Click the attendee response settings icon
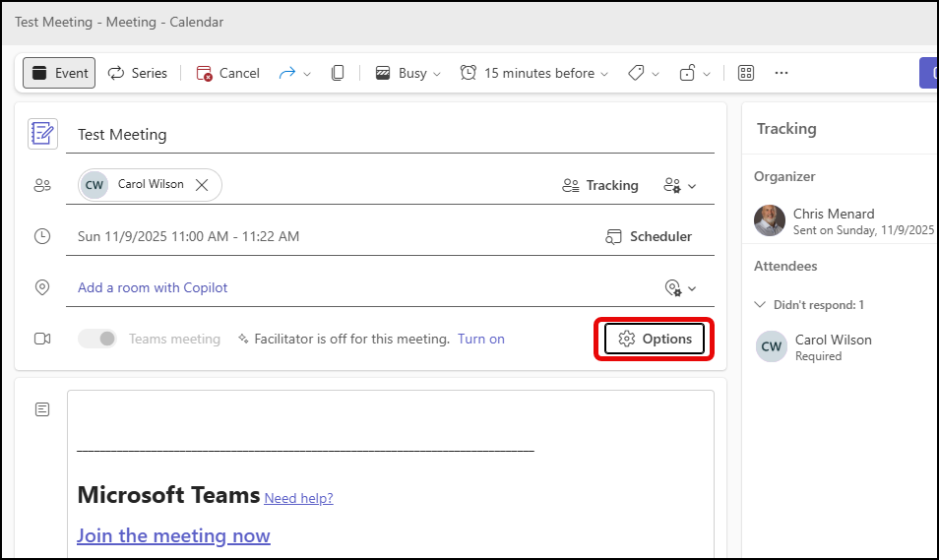The image size is (939, 560). (672, 186)
